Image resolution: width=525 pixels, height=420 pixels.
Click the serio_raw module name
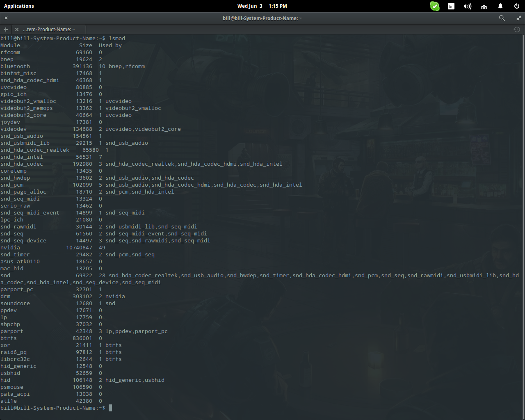coord(15,206)
